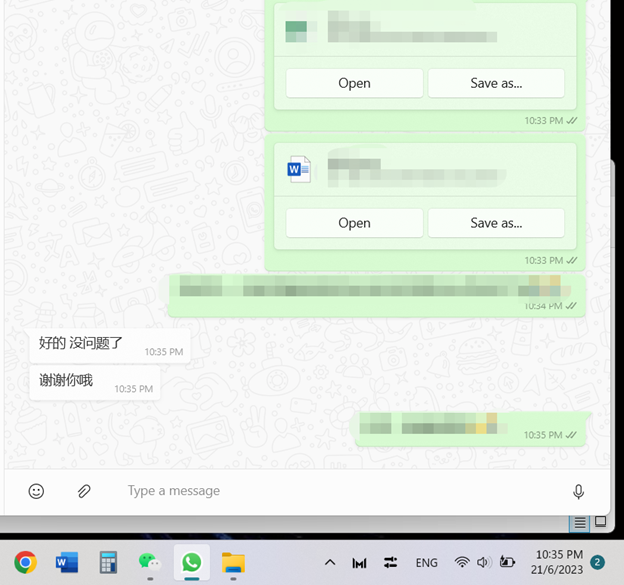Open Wi-Fi network quick settings
The width and height of the screenshot is (624, 585).
(x=462, y=563)
